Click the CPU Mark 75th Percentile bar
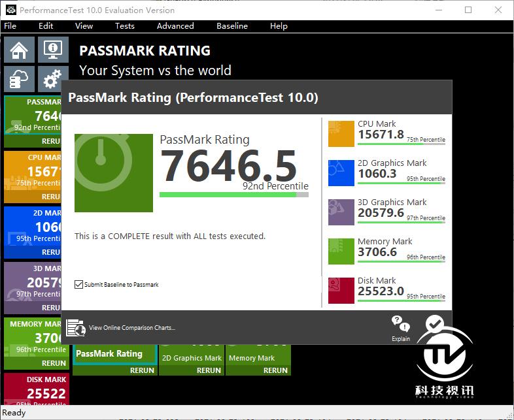 [x=402, y=144]
